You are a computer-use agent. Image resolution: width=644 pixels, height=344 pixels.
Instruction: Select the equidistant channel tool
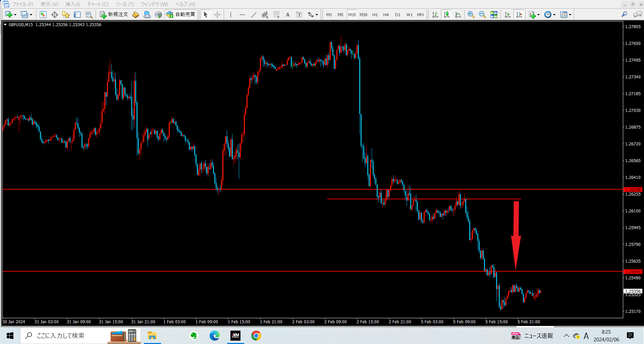tap(265, 14)
